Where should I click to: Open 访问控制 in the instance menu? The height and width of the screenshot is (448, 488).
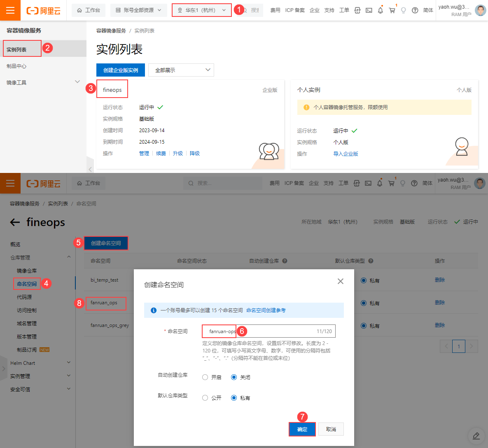(x=27, y=310)
